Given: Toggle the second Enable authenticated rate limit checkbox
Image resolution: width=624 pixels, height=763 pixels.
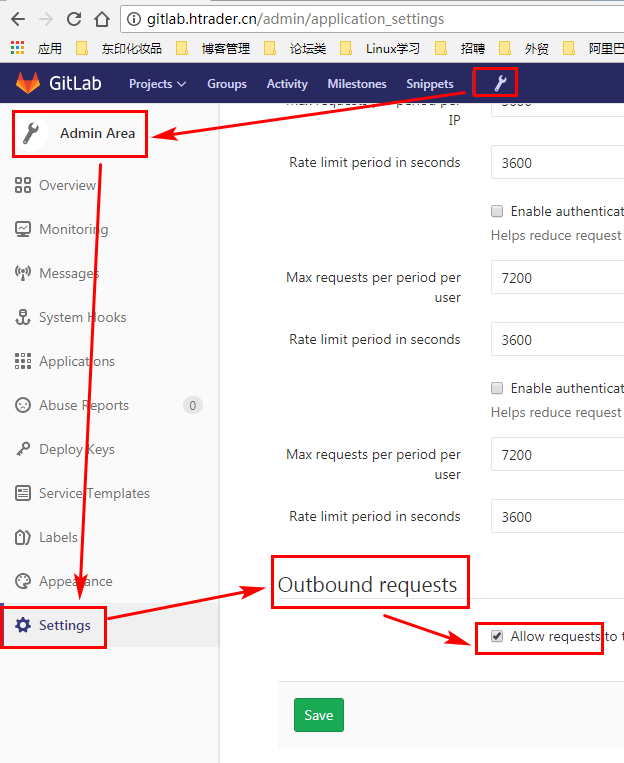Looking at the screenshot, I should click(x=497, y=388).
